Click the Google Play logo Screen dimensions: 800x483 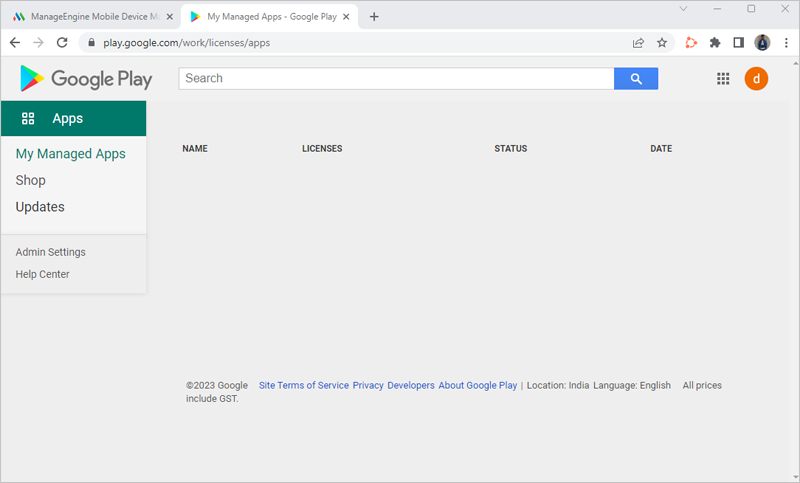point(86,79)
